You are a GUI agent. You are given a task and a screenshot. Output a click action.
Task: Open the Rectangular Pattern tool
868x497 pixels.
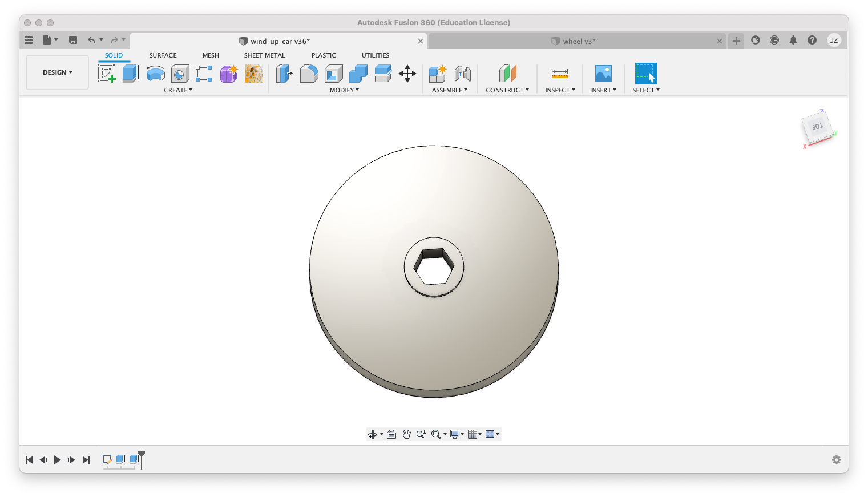point(204,74)
